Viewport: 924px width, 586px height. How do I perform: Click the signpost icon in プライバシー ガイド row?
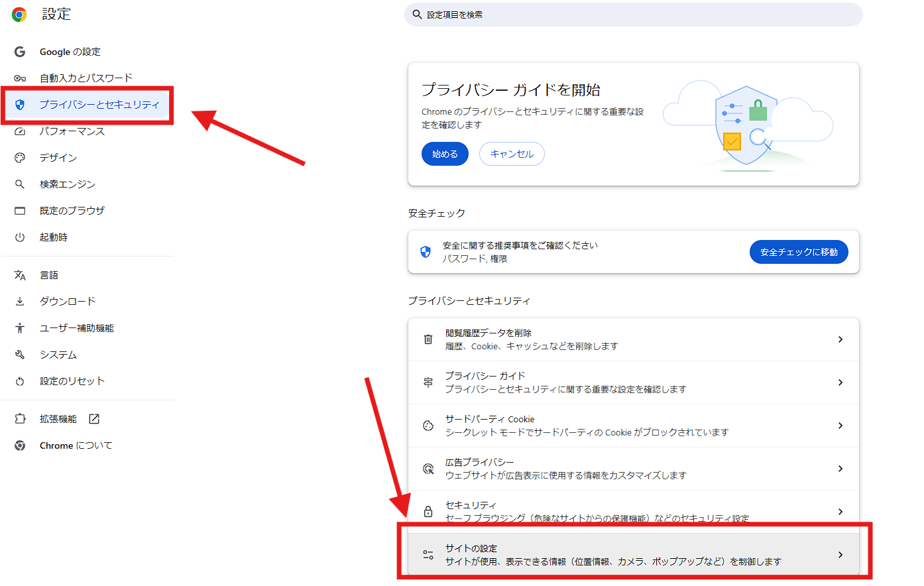[428, 382]
